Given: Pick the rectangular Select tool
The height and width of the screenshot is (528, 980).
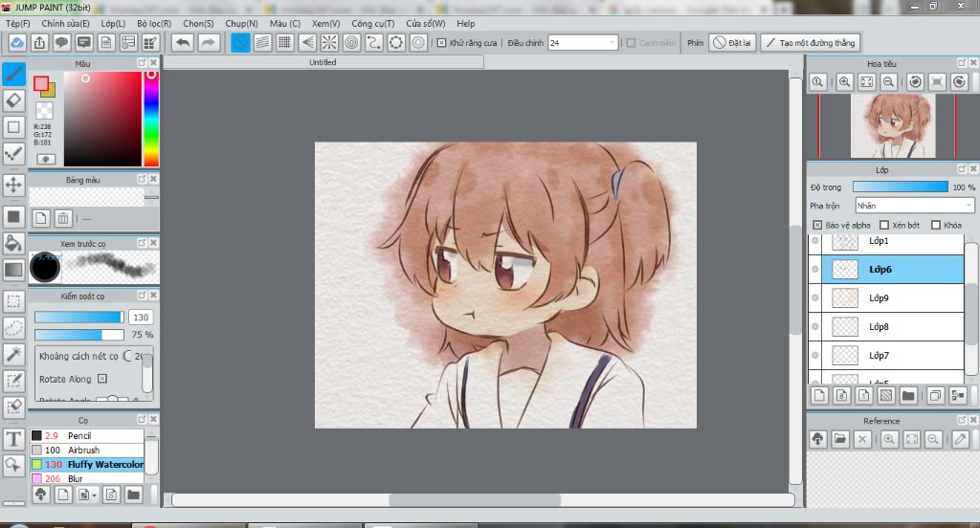Looking at the screenshot, I should click(13, 301).
